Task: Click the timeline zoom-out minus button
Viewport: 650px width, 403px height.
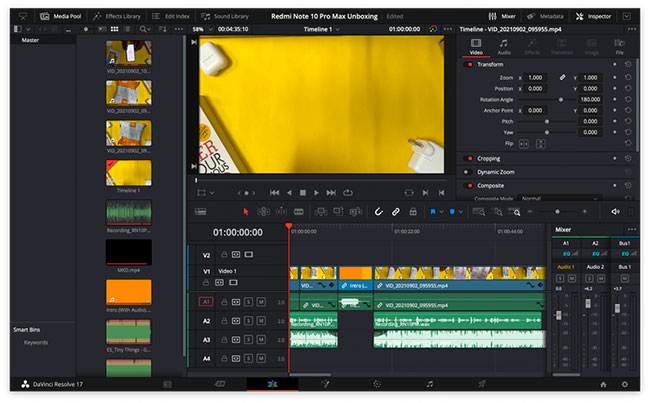Action: pyautogui.click(x=530, y=212)
